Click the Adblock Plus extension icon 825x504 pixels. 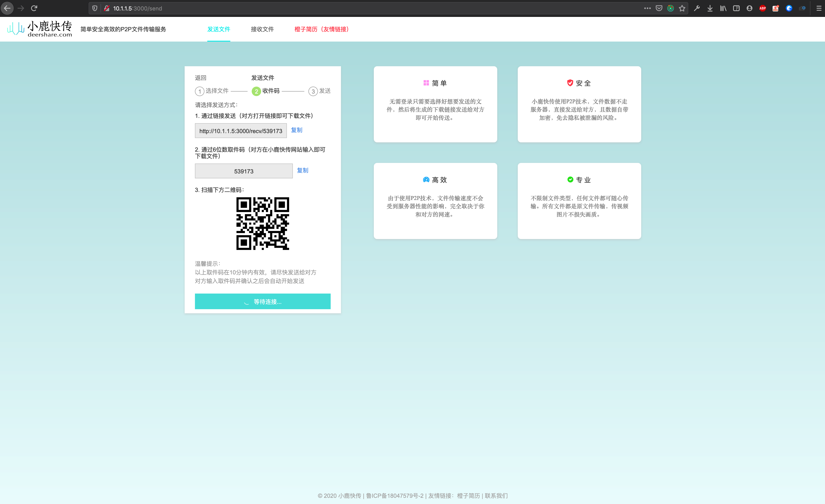(x=762, y=8)
